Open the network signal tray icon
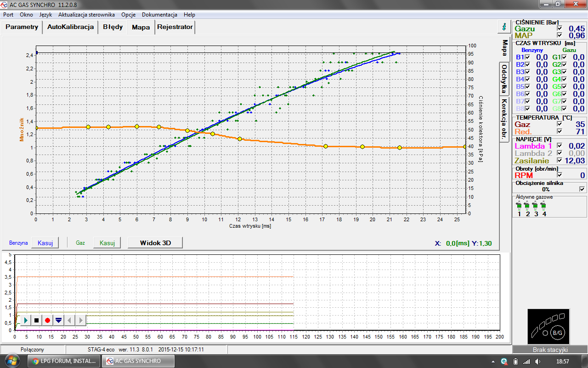588x368 pixels. (x=526, y=361)
